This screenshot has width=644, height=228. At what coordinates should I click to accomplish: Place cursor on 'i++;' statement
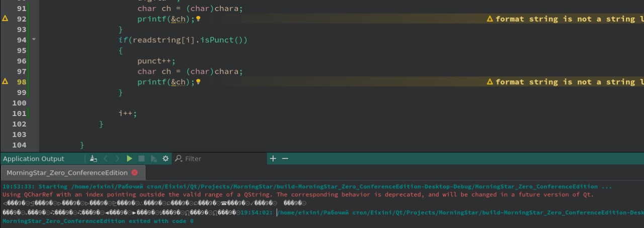[x=128, y=113]
